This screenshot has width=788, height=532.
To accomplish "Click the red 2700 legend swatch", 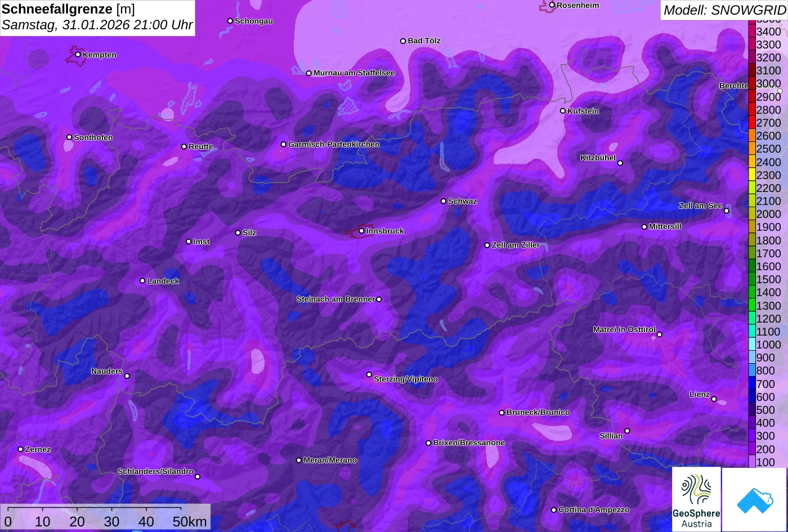I will [751, 123].
